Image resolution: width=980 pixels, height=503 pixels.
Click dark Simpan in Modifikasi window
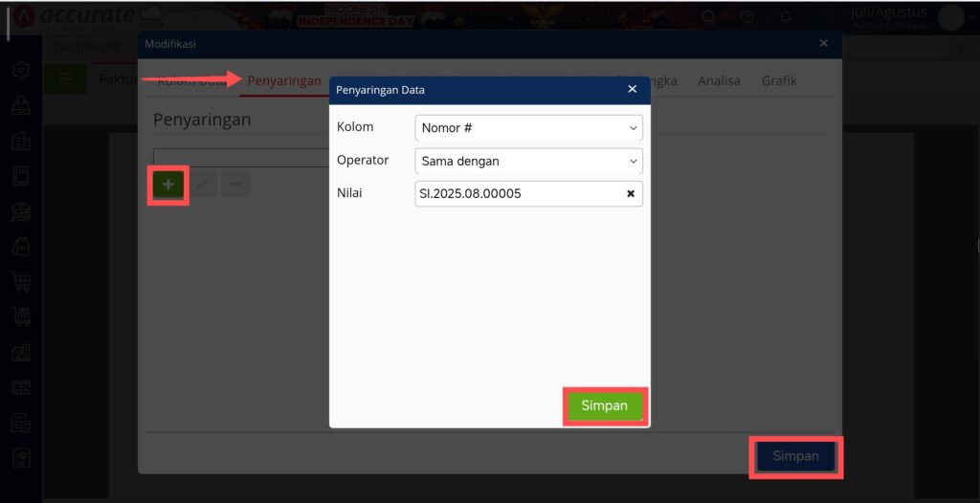tap(795, 456)
